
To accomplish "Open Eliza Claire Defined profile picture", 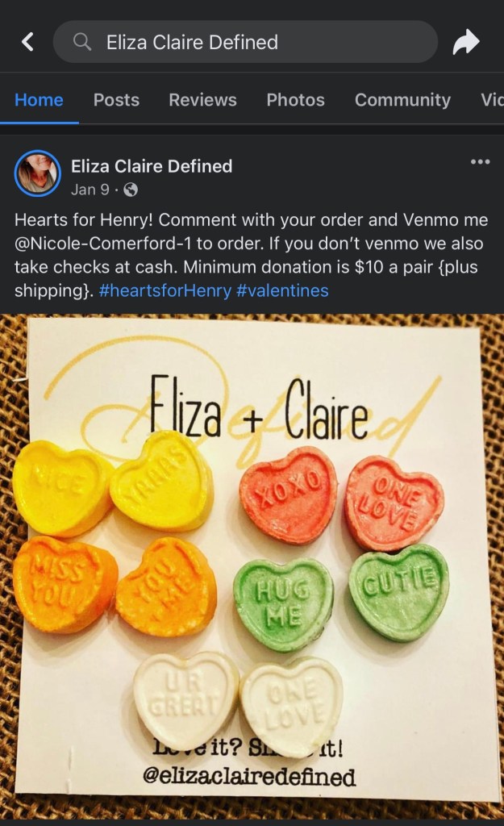I will pyautogui.click(x=38, y=173).
